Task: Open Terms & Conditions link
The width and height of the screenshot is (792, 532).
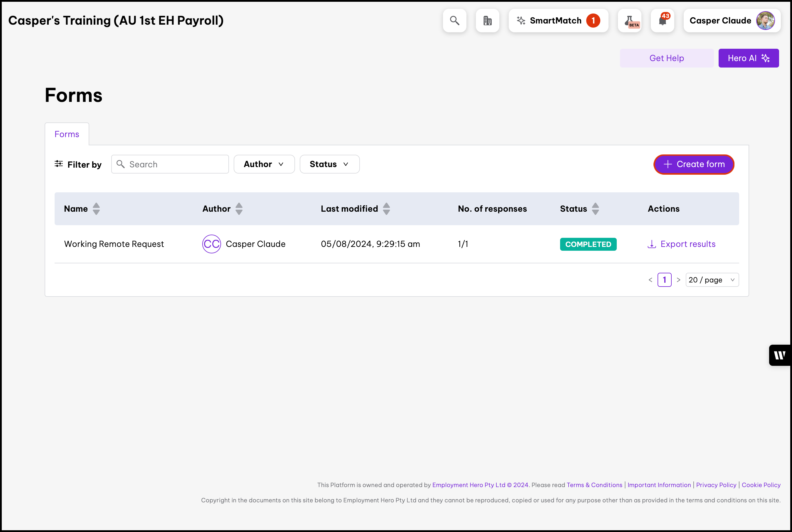Action: 594,485
